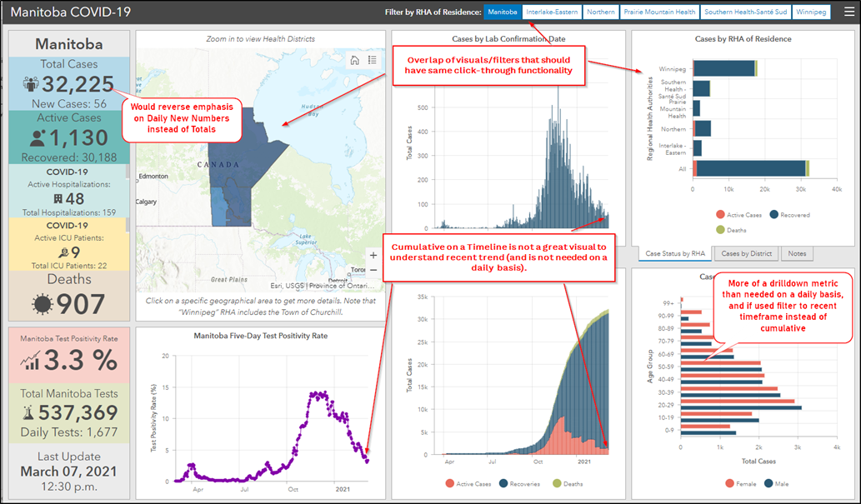Click the Northern bar in RHA chart
This screenshot has height=504, width=861.
click(702, 128)
